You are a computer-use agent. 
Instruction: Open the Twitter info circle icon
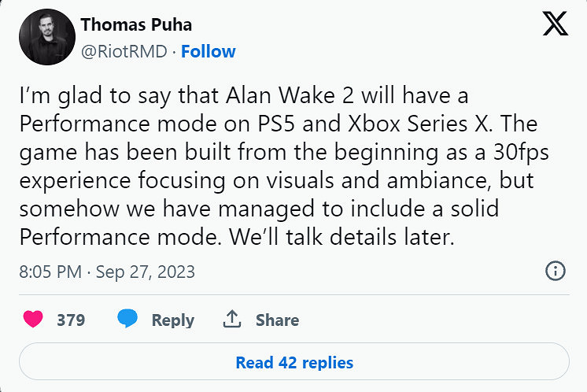(556, 272)
